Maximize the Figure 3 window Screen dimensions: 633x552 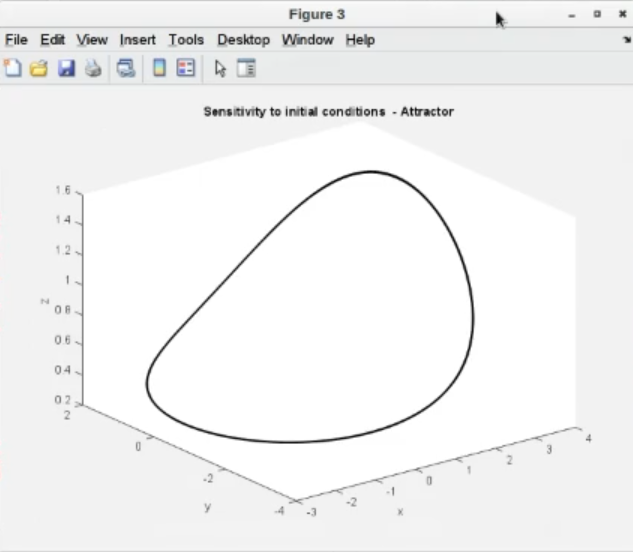click(597, 14)
